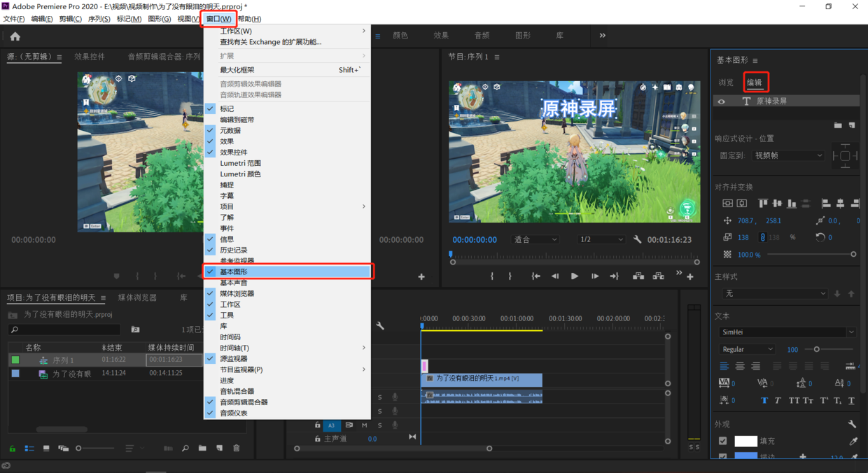Click the Source monitor button editor plus icon
The width and height of the screenshot is (868, 473).
click(x=421, y=277)
